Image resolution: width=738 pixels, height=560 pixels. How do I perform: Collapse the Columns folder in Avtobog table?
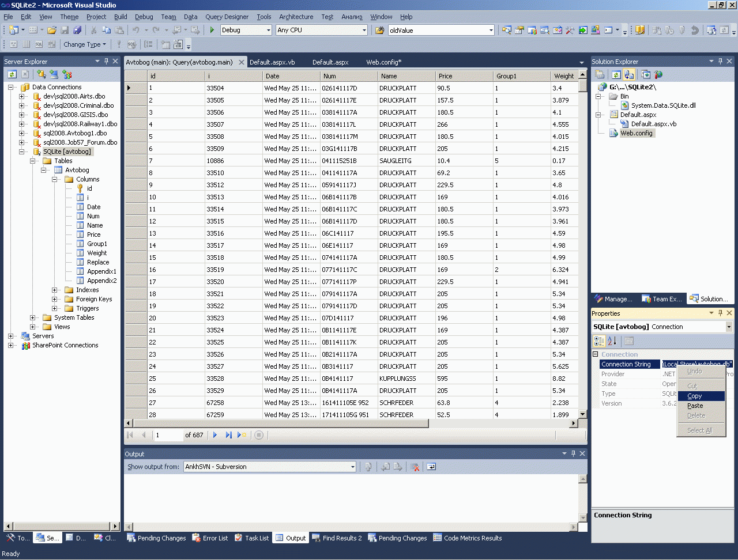click(55, 179)
